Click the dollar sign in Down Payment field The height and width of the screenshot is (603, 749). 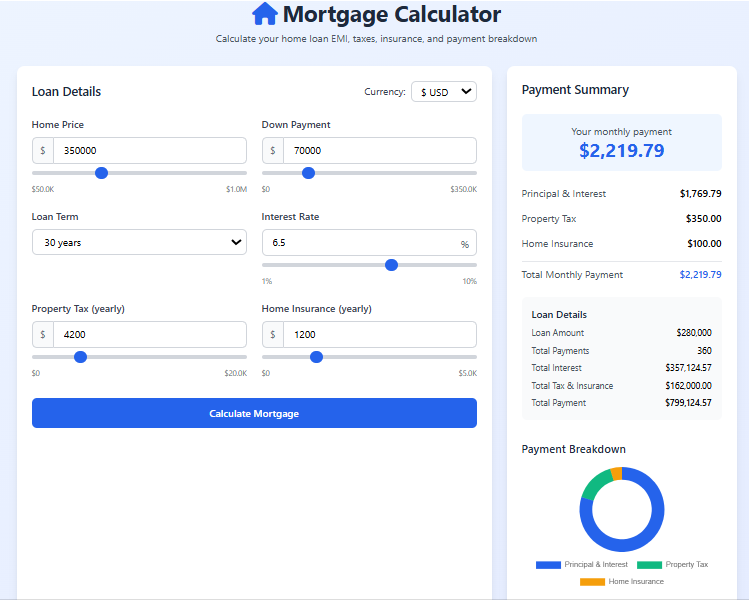click(x=273, y=151)
